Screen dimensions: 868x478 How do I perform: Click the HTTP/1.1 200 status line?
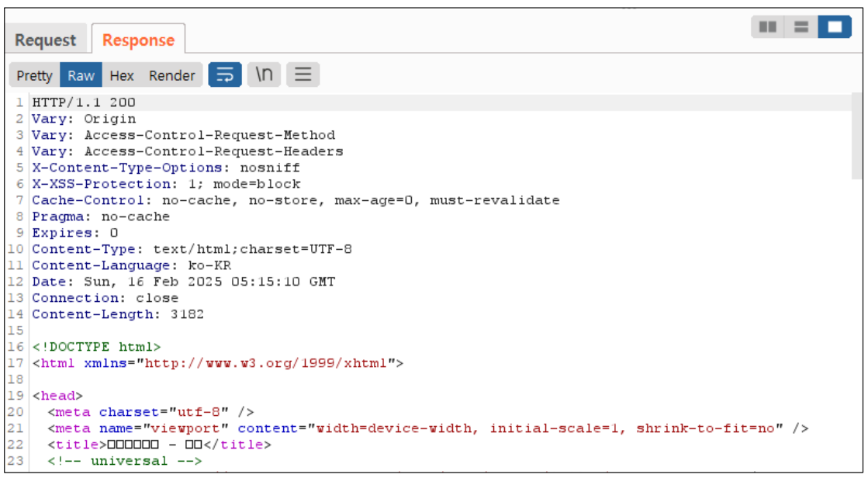click(84, 102)
